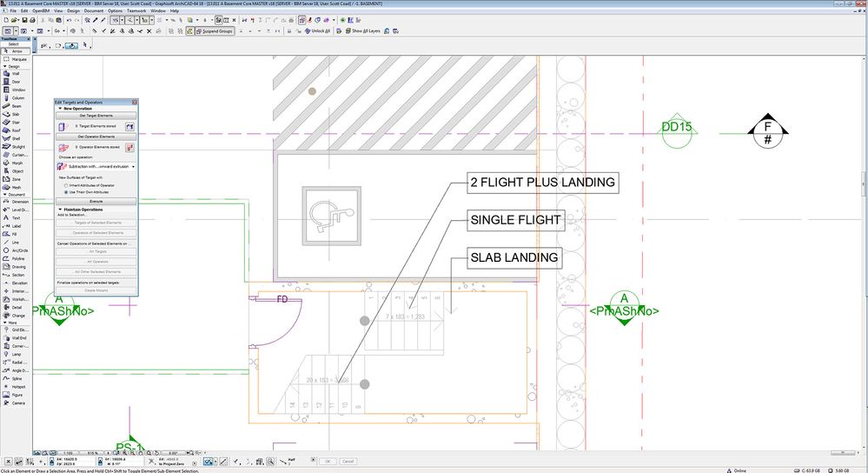Screen dimensions: 868x473
Task: Select the Object tool
Action: (x=16, y=171)
